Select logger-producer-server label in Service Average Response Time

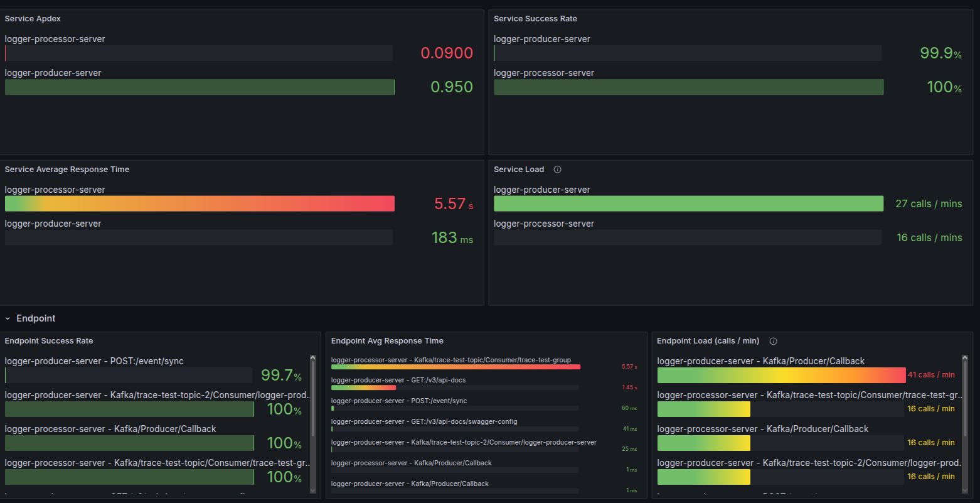coord(53,224)
